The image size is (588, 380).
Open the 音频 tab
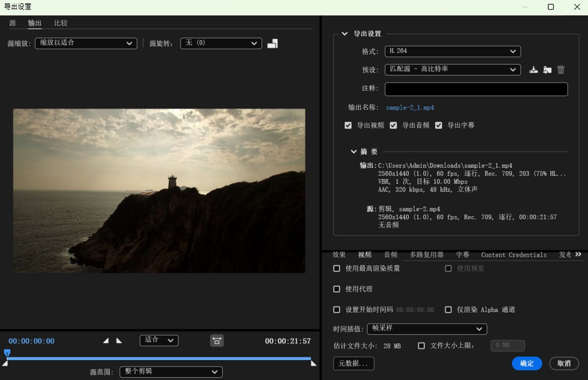(390, 255)
